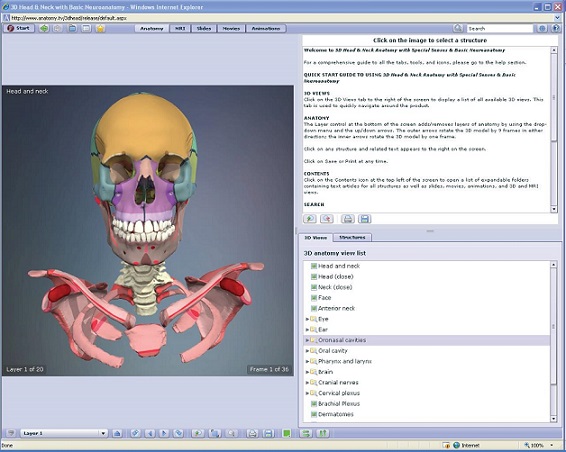Expand the Cranial nerves folder
Screen dimensions: 566x452
(307, 382)
